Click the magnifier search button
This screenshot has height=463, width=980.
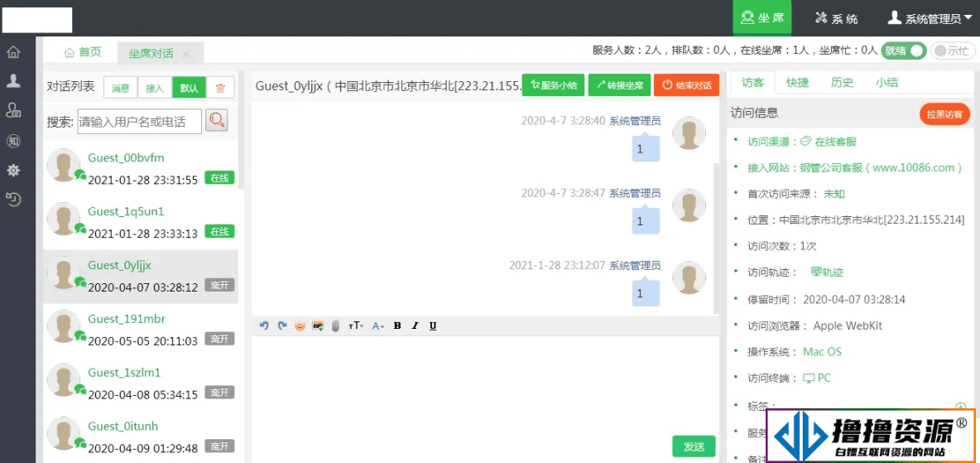pyautogui.click(x=217, y=120)
